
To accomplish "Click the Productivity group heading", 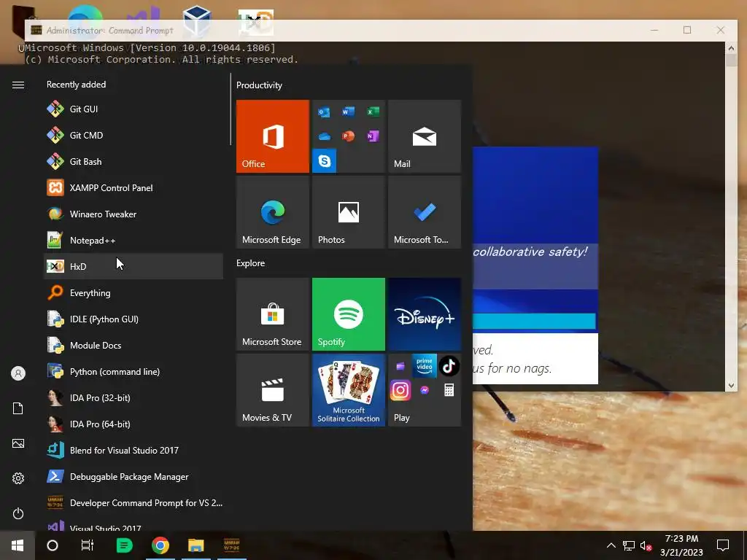I will (x=259, y=85).
